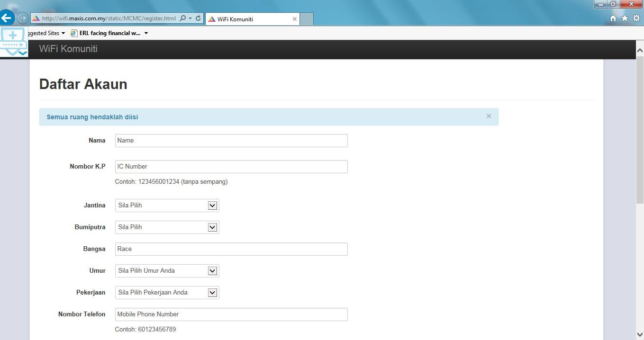Click the monitor overlay icon at top-left

coord(14,42)
